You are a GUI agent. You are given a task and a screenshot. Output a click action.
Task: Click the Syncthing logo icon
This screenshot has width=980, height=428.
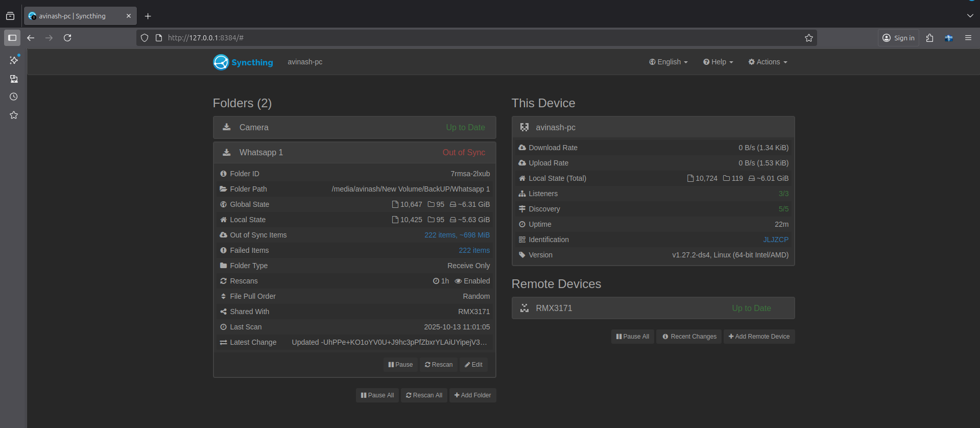pyautogui.click(x=221, y=62)
